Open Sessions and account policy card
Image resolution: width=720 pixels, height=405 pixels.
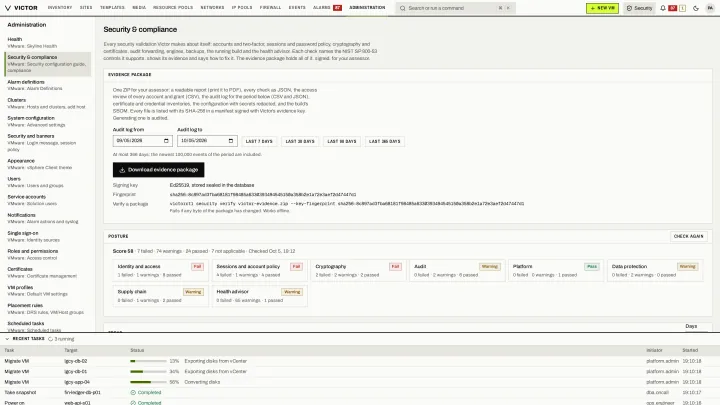259,270
